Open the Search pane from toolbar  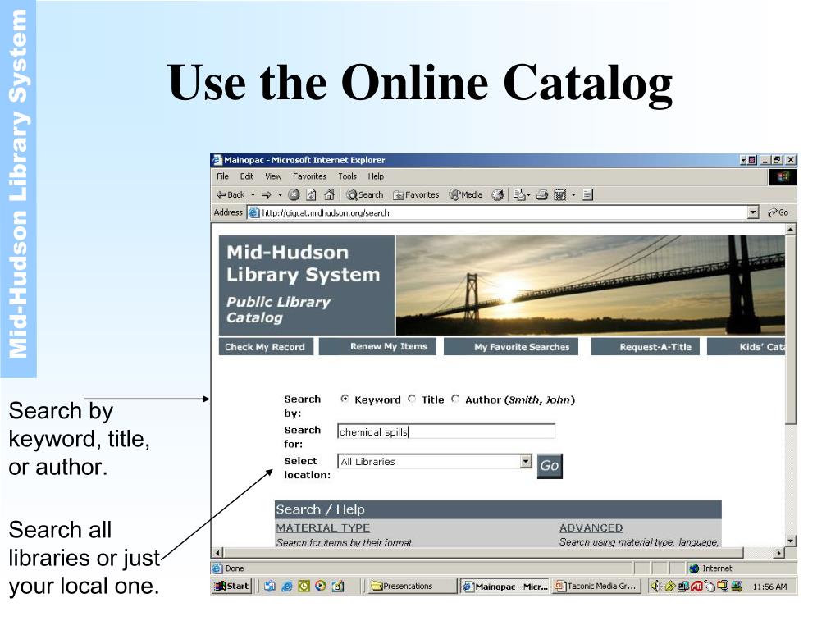(365, 195)
